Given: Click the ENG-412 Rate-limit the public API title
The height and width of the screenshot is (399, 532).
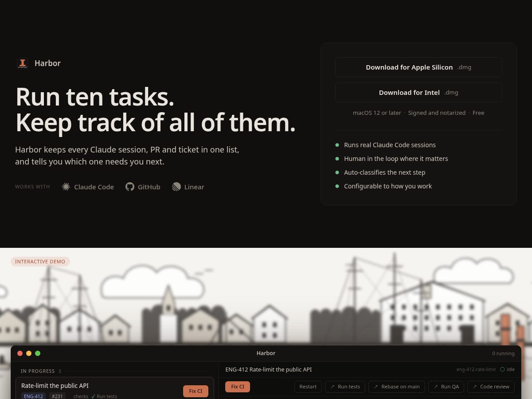Looking at the screenshot, I should [269, 369].
